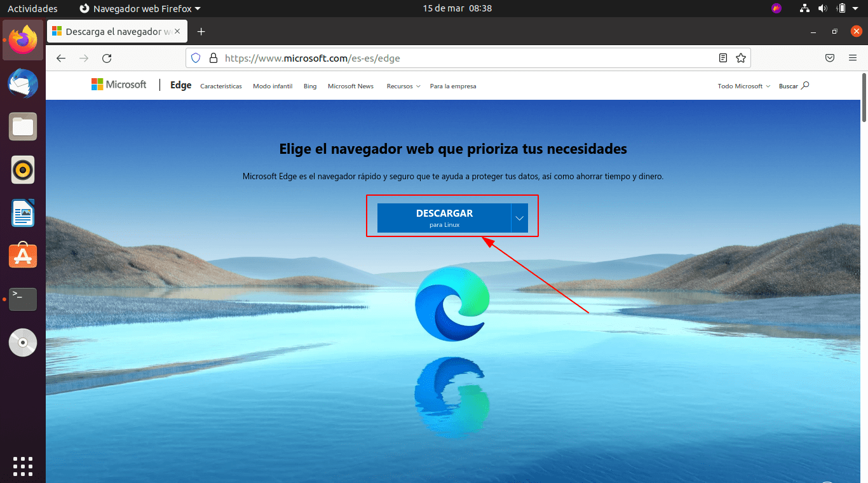Open the Terminal from the dock
The image size is (868, 483).
point(22,299)
